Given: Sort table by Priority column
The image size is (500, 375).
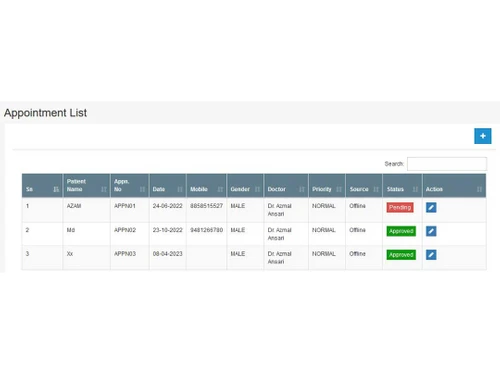Looking at the screenshot, I should pos(327,186).
